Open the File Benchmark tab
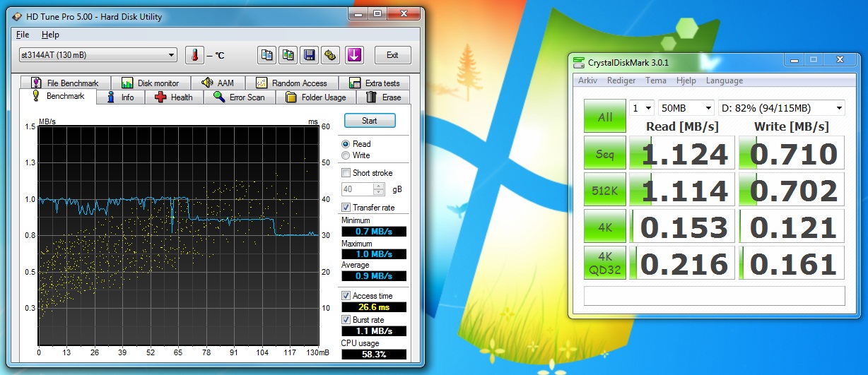This screenshot has width=868, height=375. click(64, 83)
